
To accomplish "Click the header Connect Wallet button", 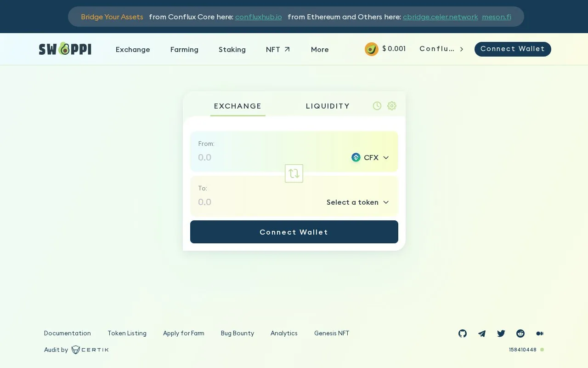I will tap(513, 49).
